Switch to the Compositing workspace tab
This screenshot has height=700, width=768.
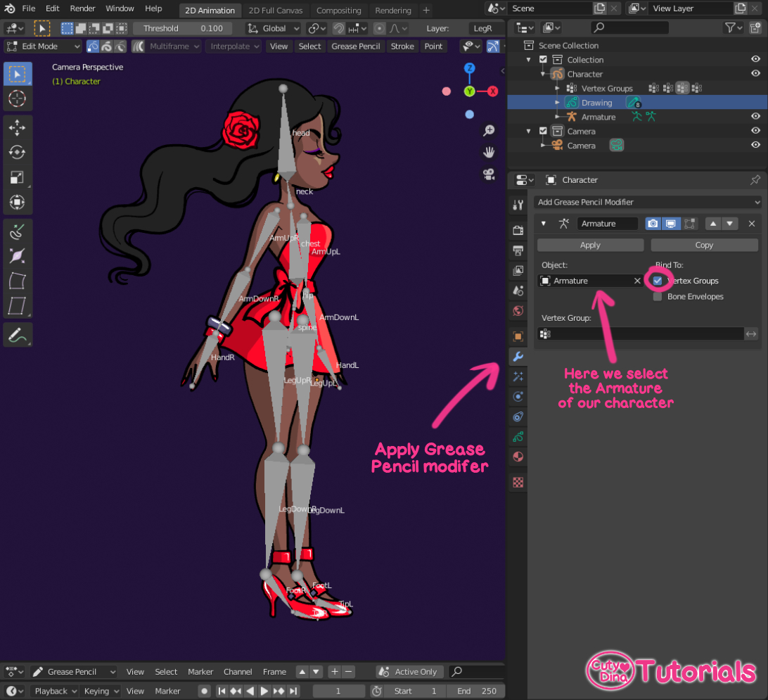coord(339,10)
